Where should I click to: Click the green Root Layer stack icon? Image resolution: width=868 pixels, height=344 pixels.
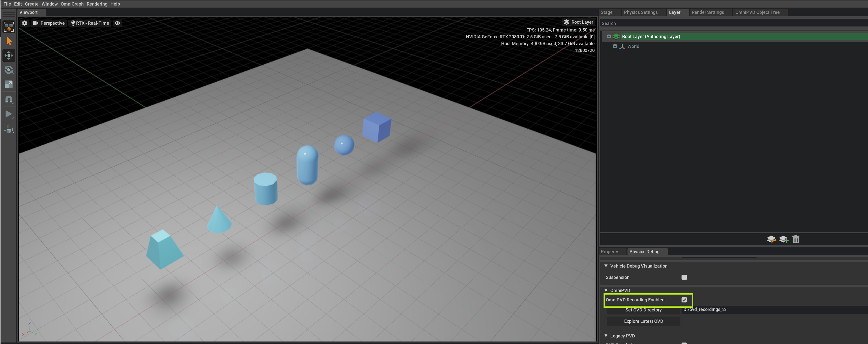point(616,36)
